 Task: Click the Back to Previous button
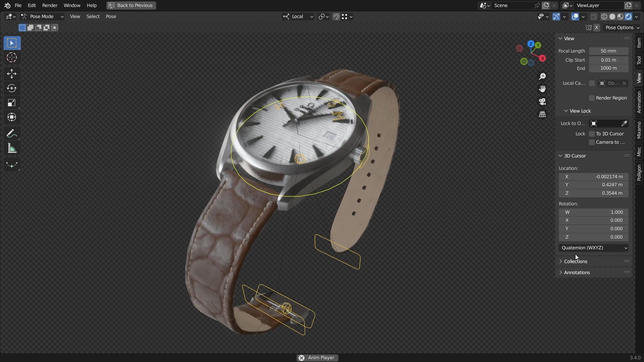131,5
